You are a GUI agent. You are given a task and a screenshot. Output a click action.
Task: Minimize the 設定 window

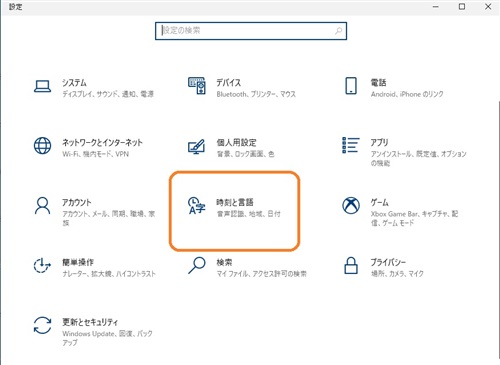[x=436, y=6]
